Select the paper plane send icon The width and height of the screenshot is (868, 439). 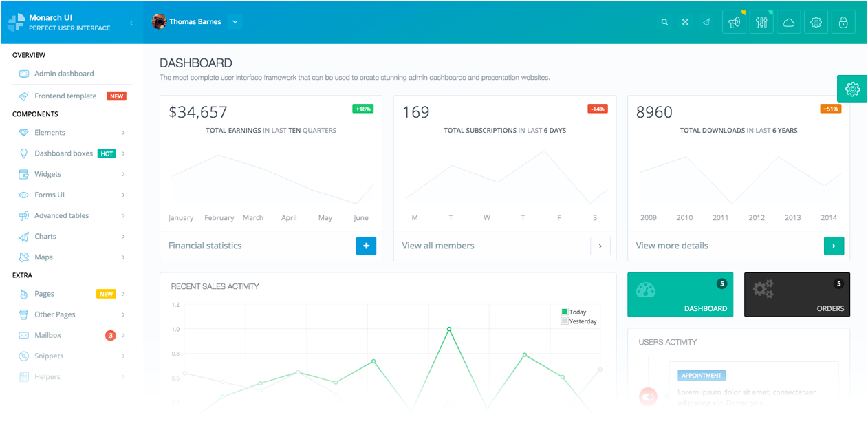tap(706, 21)
